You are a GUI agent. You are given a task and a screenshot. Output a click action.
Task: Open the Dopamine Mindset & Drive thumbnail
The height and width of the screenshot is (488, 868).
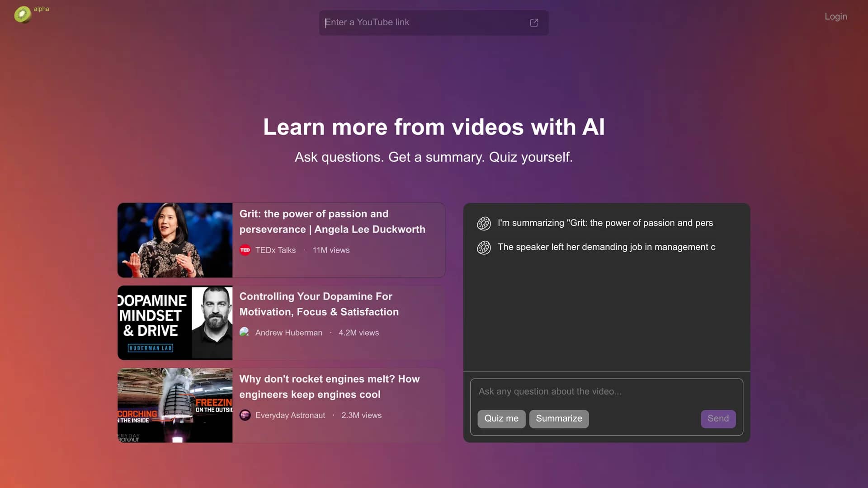[175, 323]
